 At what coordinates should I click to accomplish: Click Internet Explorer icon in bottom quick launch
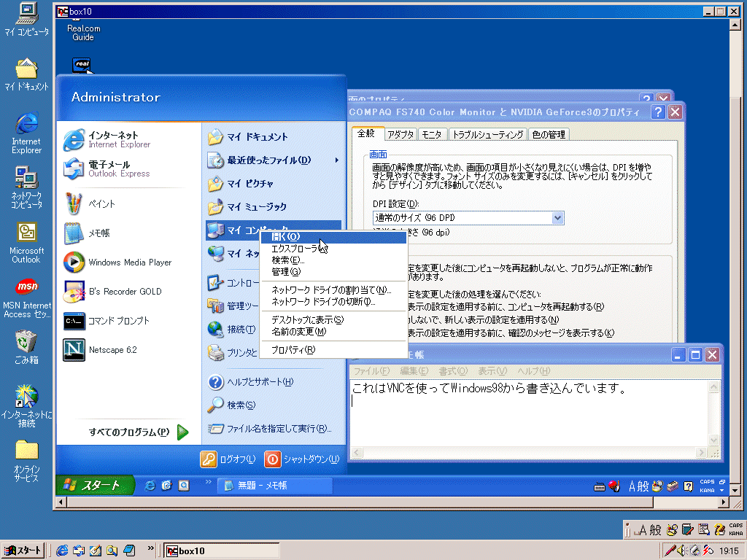(62, 551)
